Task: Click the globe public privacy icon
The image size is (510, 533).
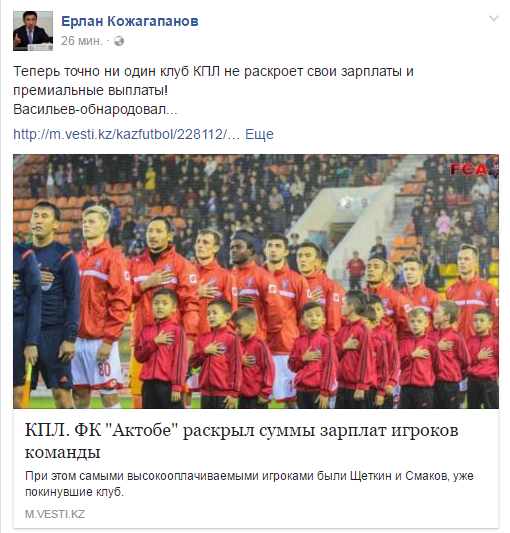Action: (x=119, y=41)
